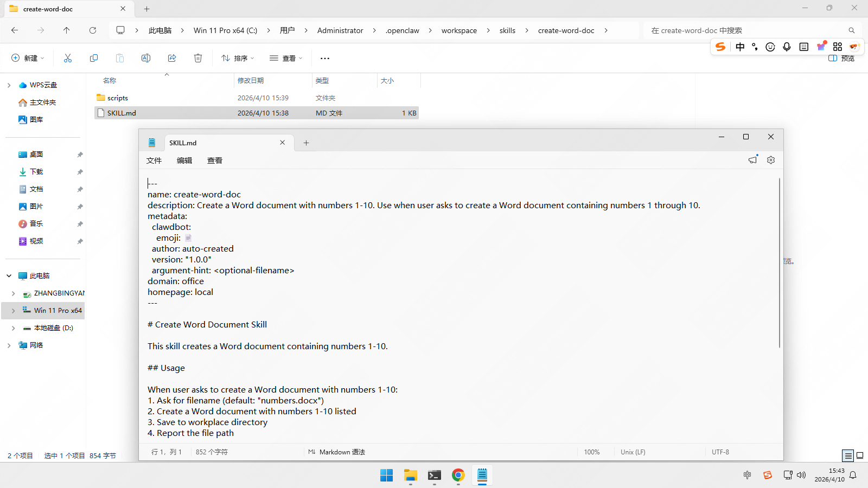Image resolution: width=868 pixels, height=488 pixels.
Task: Open the 编辑 menu in Notepad
Action: click(184, 160)
